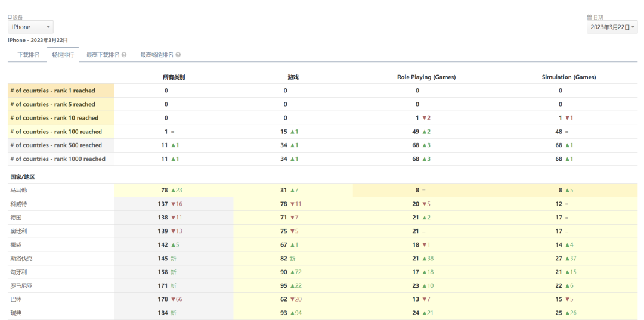Click the question mark icon beside 最高下载排名
The height and width of the screenshot is (320, 644).
(x=124, y=55)
